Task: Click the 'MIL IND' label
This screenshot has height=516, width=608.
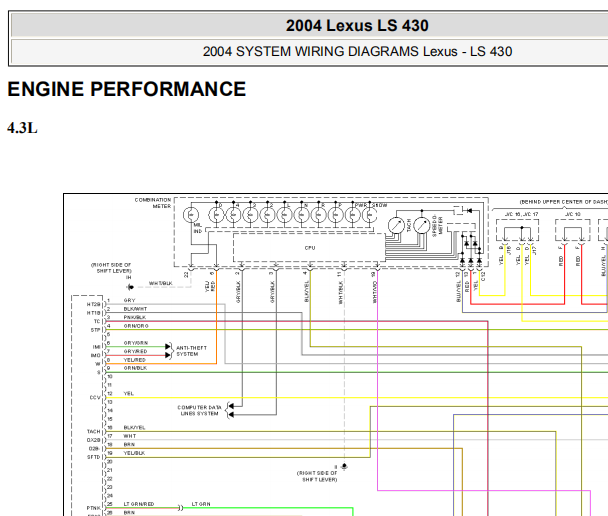Action: click(198, 228)
